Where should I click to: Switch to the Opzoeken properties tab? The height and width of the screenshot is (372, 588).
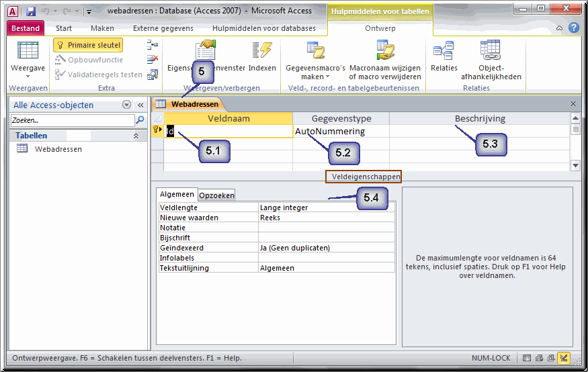point(217,195)
